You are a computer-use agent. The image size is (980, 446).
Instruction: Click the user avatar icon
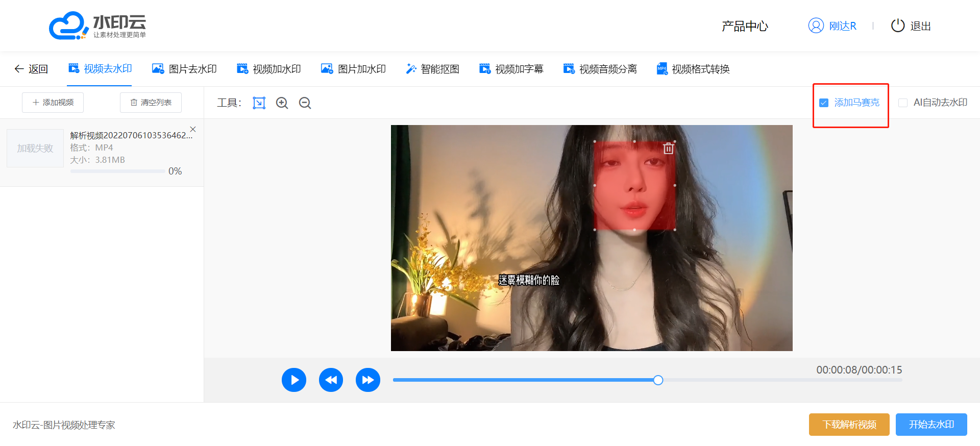point(816,26)
